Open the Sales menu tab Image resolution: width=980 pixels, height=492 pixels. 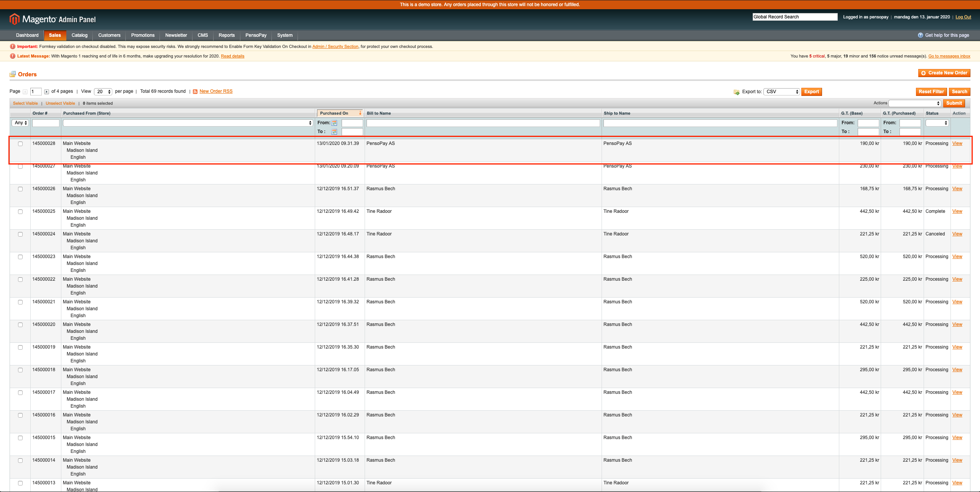[x=54, y=35]
